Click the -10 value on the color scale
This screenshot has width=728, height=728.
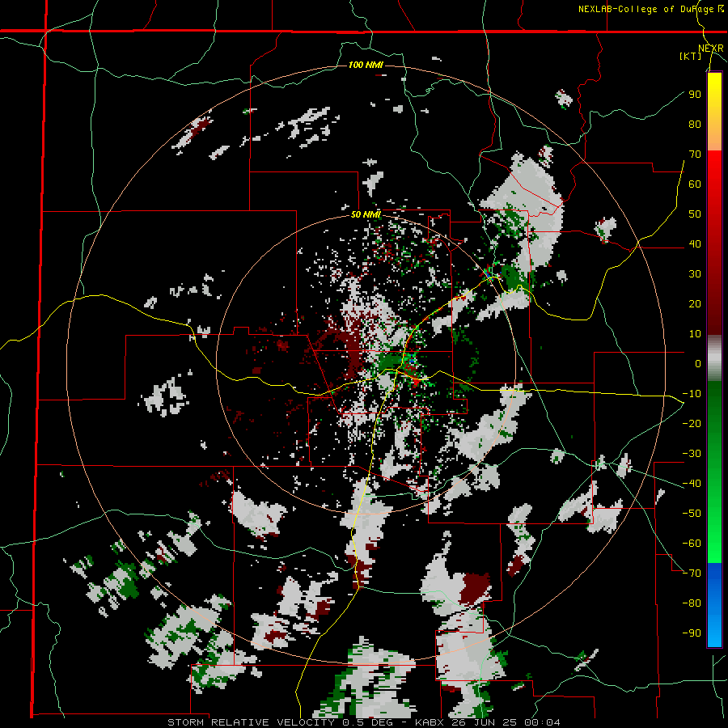click(692, 394)
